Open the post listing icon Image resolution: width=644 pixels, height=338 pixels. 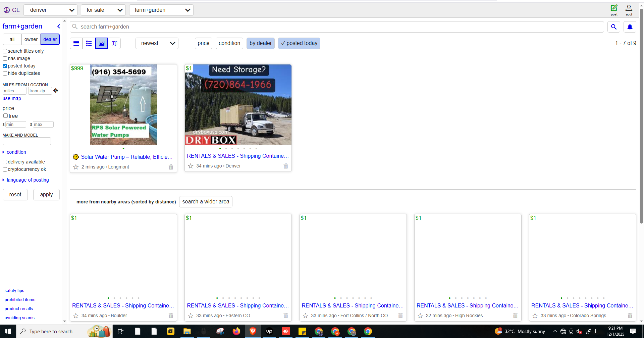614,10
